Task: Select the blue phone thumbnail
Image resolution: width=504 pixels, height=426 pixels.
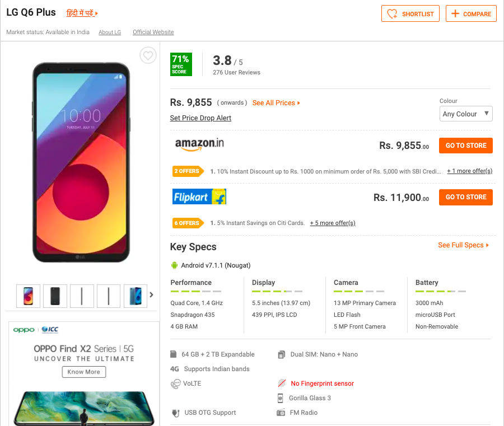Action: (x=136, y=296)
